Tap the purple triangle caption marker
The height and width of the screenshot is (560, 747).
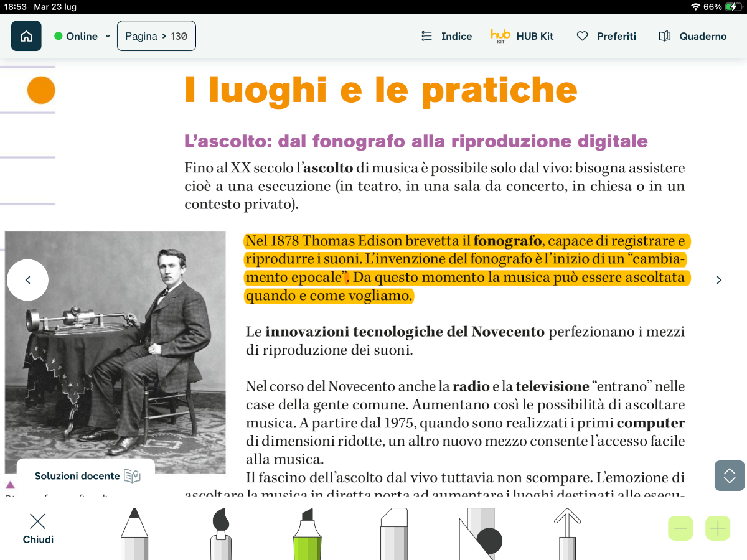click(x=9, y=485)
